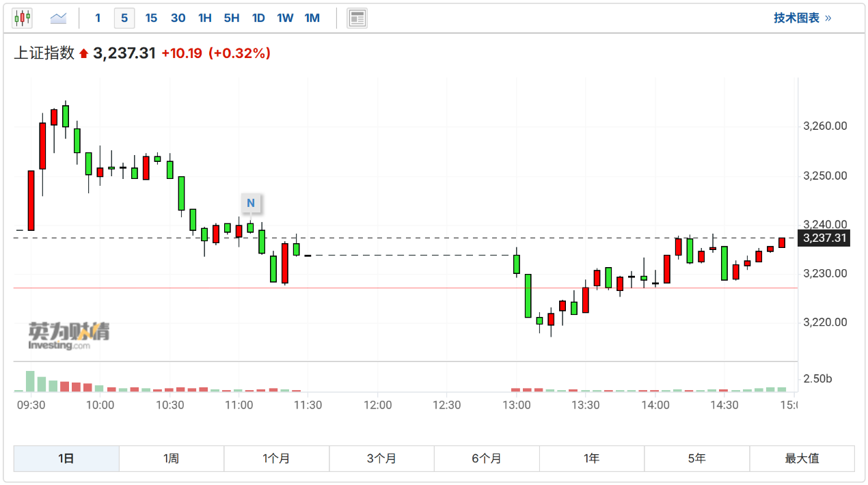Switch to the 1周 range tab
The image size is (868, 485).
pyautogui.click(x=172, y=458)
